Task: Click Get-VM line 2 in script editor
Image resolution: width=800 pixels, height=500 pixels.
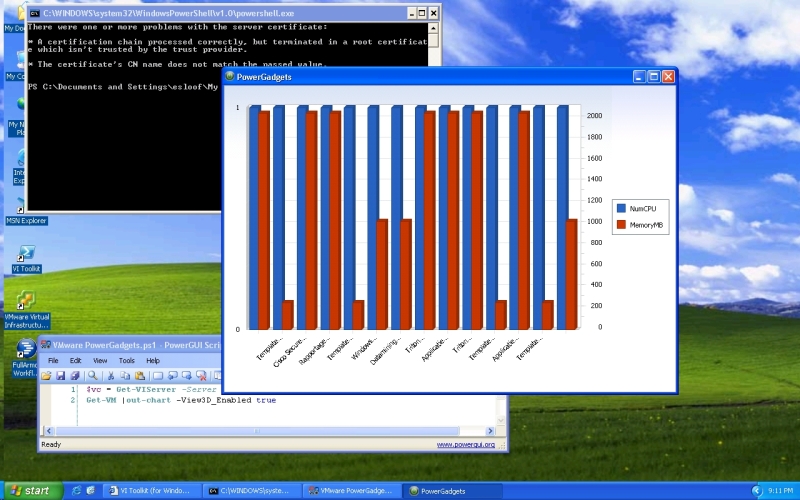Action: tap(181, 401)
